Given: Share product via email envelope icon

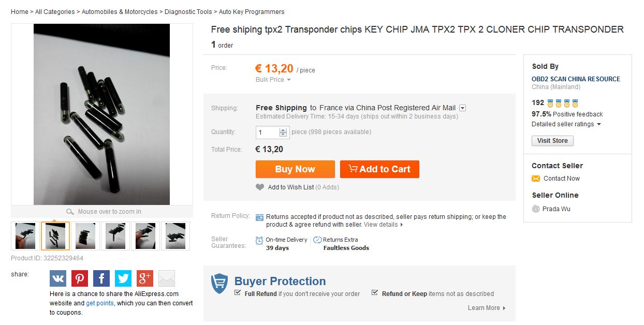Looking at the screenshot, I should click(167, 278).
